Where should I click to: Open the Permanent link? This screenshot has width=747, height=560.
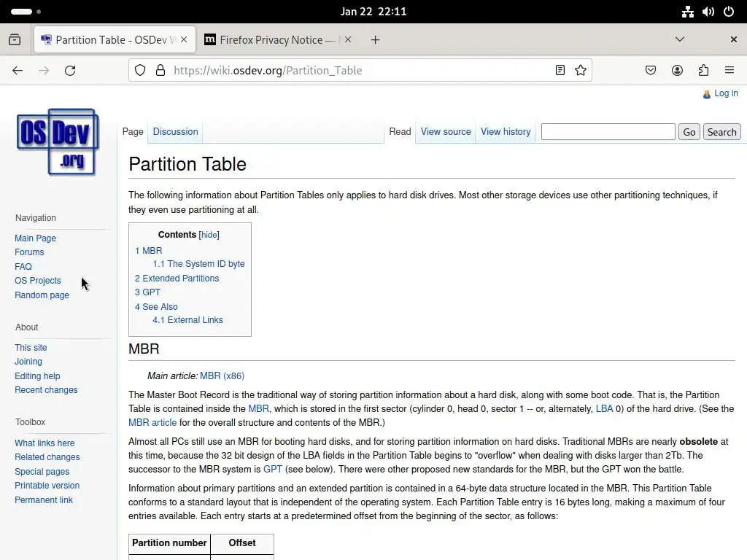pyautogui.click(x=43, y=500)
